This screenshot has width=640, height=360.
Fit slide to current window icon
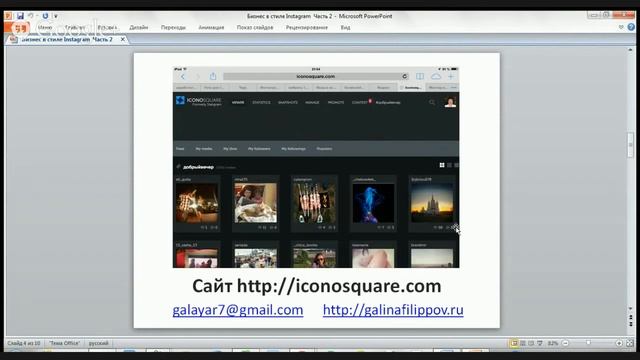(629, 343)
